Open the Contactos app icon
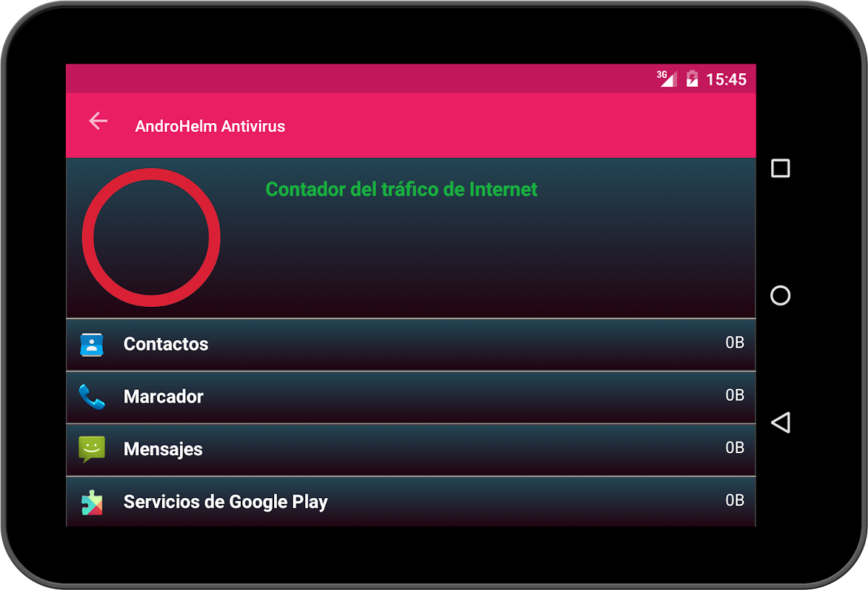Image resolution: width=868 pixels, height=590 pixels. (92, 345)
